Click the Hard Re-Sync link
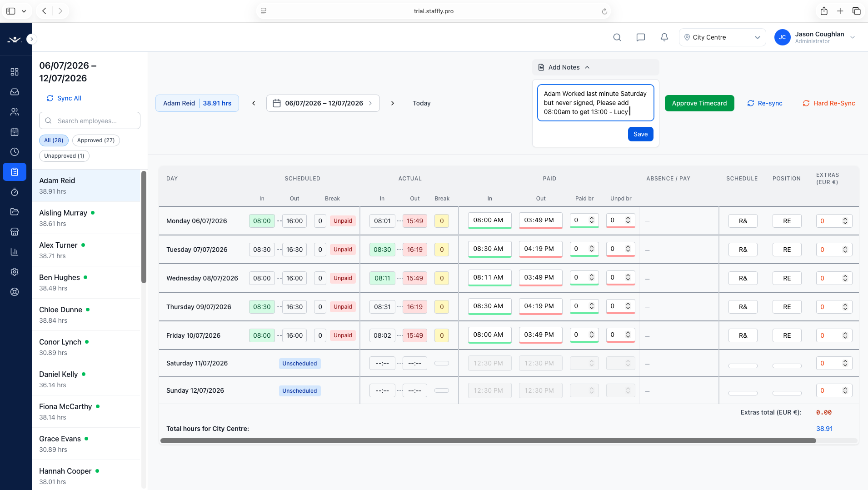Image resolution: width=868 pixels, height=490 pixels. coord(829,103)
